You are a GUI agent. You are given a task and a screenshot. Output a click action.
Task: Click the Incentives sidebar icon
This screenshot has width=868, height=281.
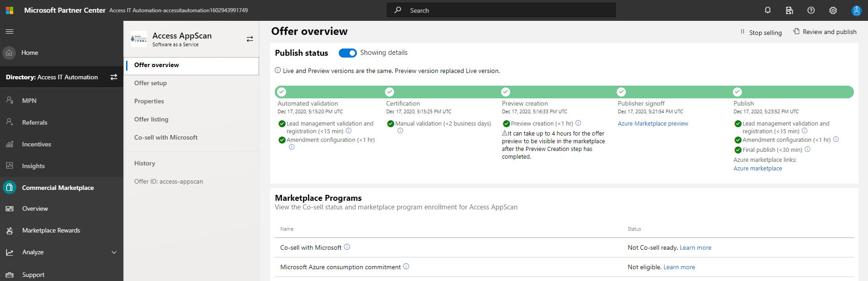[x=10, y=144]
